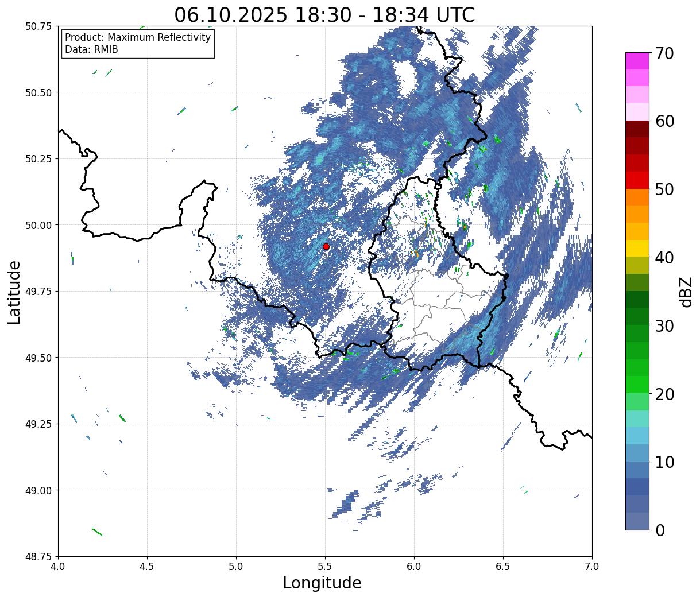Click the latitude tick label 50.50

tap(38, 92)
